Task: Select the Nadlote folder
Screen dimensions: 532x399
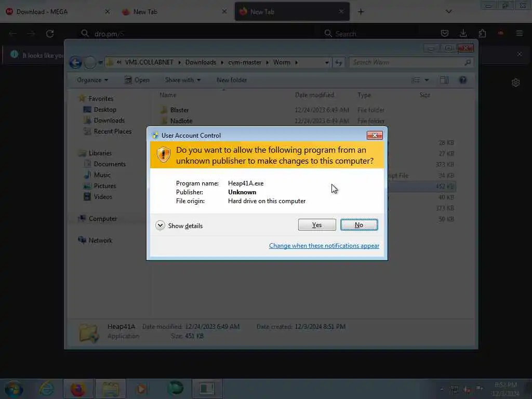Action: click(181, 121)
